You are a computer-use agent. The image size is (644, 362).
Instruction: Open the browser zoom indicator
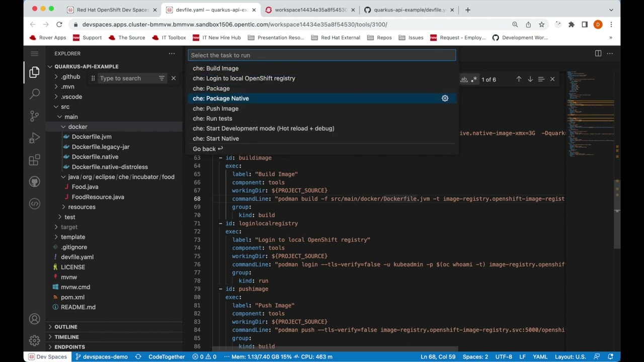point(515,24)
